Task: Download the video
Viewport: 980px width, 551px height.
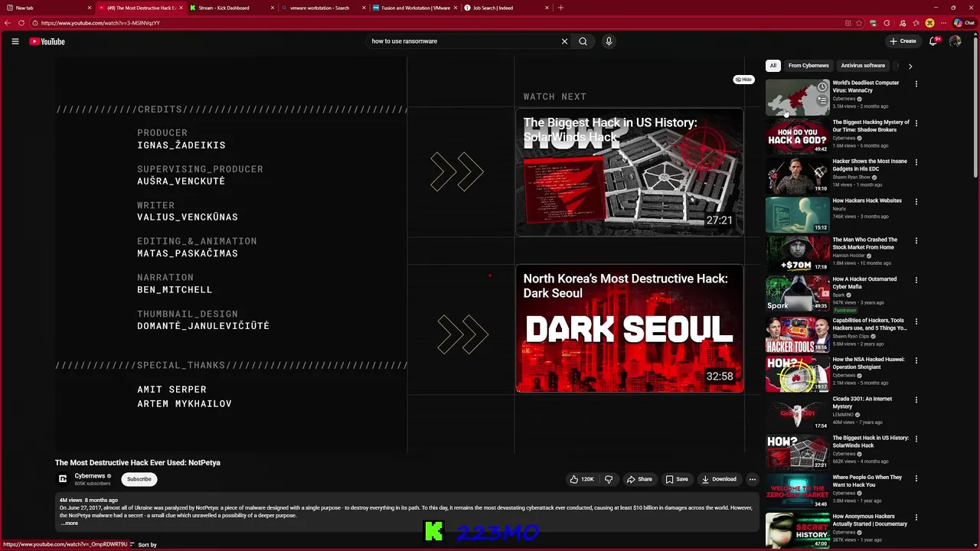Action: pos(719,479)
